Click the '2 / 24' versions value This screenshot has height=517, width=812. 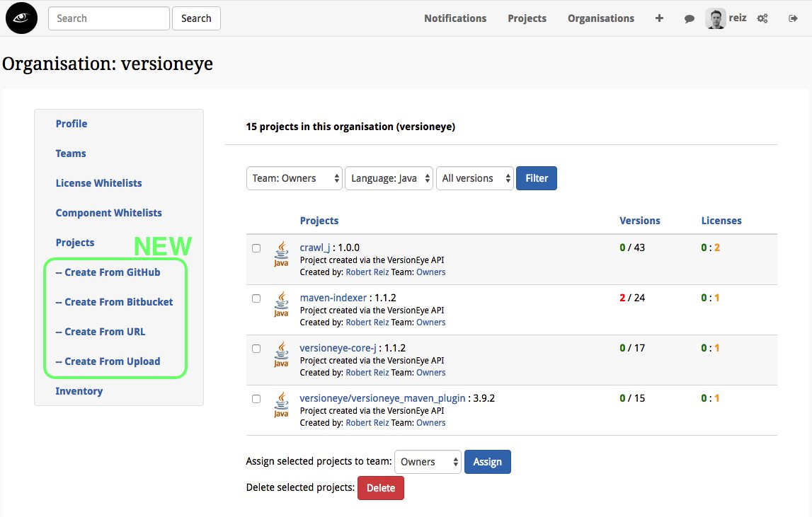click(x=632, y=298)
